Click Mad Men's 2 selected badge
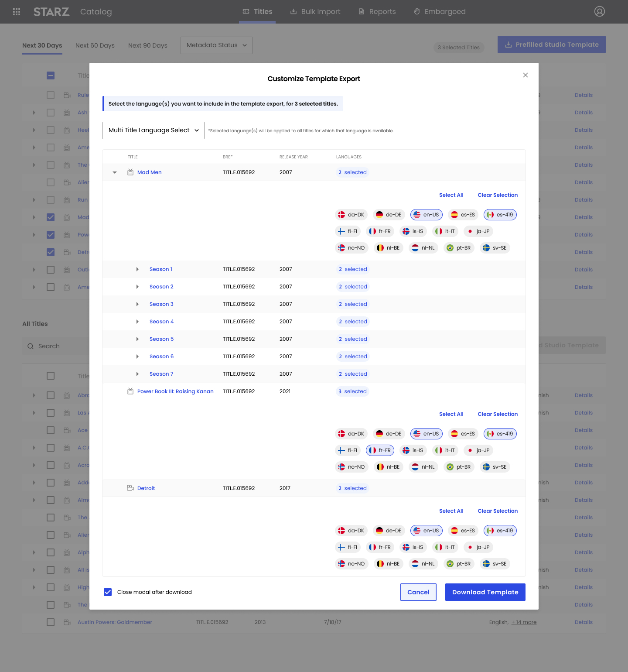The height and width of the screenshot is (672, 628). pyautogui.click(x=352, y=172)
